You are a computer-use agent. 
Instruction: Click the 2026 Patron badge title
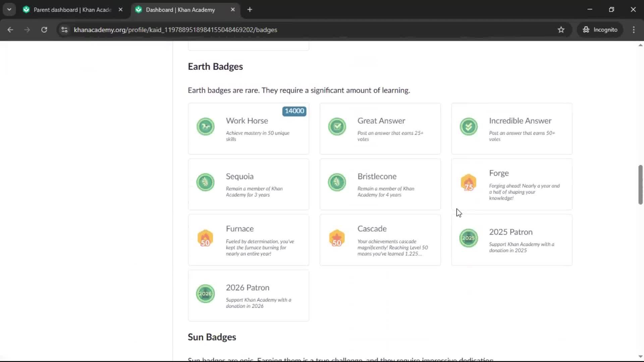click(x=248, y=288)
